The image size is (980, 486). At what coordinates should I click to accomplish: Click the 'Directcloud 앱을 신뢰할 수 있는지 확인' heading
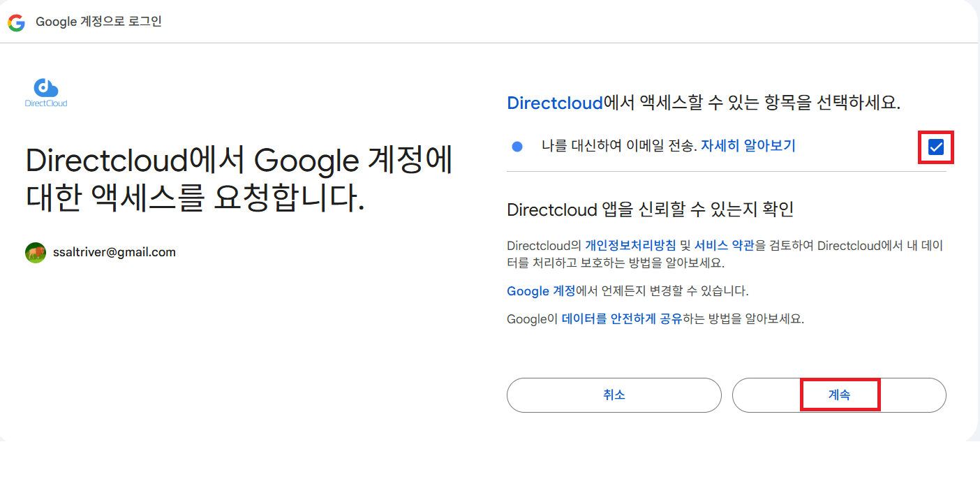pyautogui.click(x=650, y=209)
